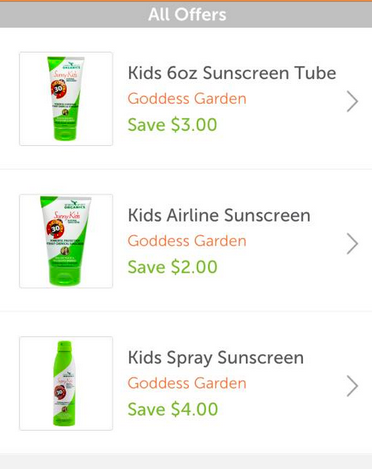Open the Kids 6oz Sunscreen Tube title
This screenshot has width=372, height=469.
pyautogui.click(x=232, y=73)
